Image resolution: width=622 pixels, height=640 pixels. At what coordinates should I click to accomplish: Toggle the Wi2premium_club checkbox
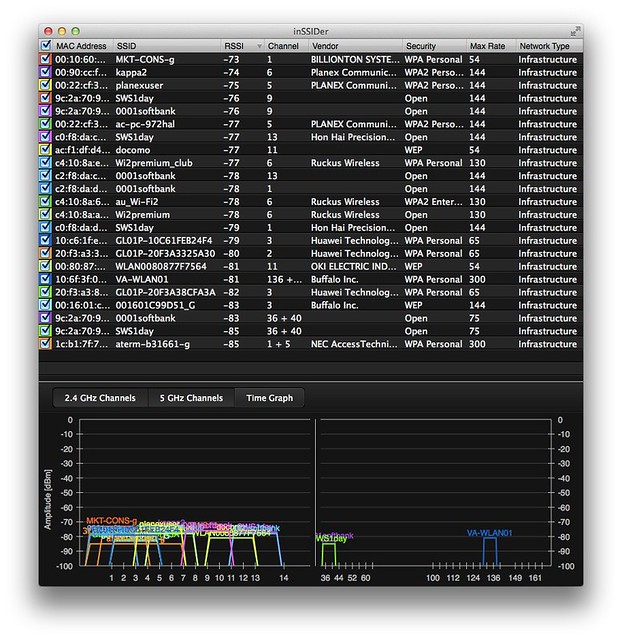45,162
